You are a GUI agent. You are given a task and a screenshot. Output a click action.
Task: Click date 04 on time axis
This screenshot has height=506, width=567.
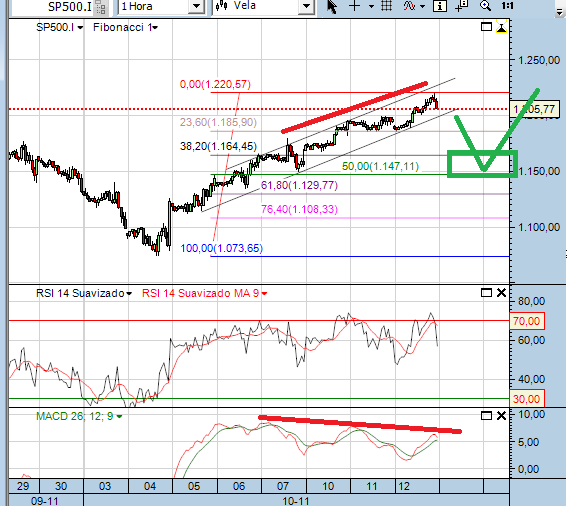click(150, 486)
